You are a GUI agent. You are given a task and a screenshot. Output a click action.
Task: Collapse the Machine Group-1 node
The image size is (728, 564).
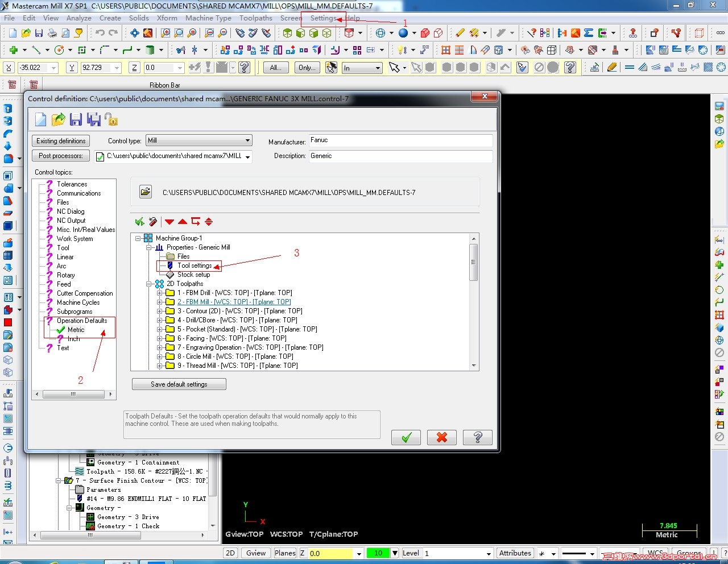coord(138,238)
